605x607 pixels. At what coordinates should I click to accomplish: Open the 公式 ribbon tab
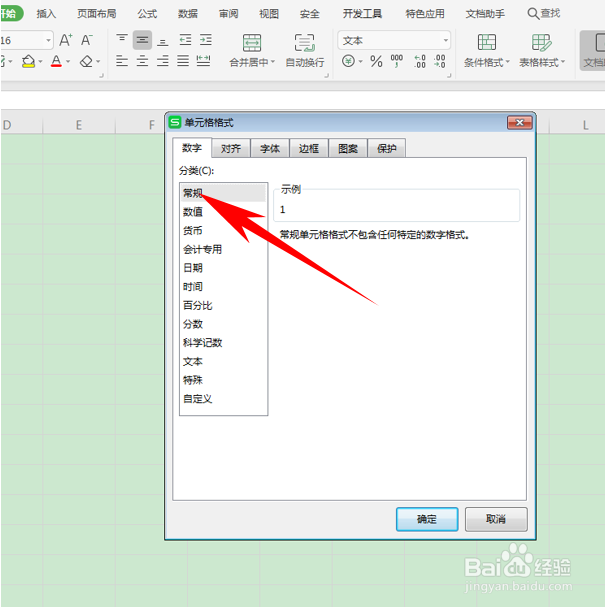point(147,14)
